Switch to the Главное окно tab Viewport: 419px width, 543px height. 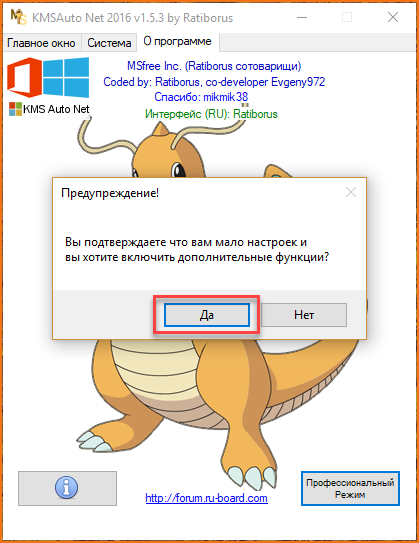point(41,43)
